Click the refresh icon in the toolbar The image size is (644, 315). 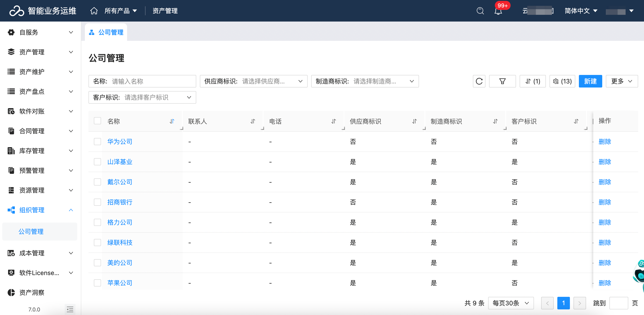coord(479,81)
